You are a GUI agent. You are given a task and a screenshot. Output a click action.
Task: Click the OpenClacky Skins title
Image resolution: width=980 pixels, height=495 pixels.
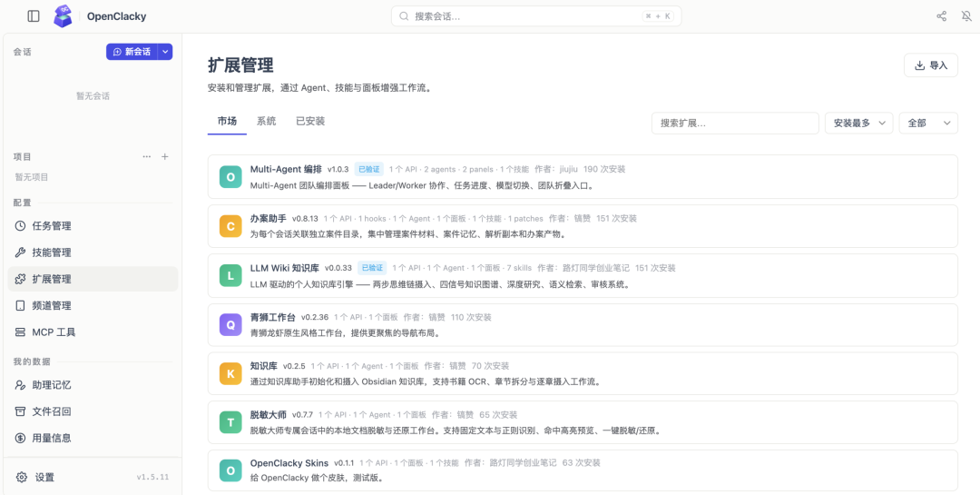tap(289, 463)
